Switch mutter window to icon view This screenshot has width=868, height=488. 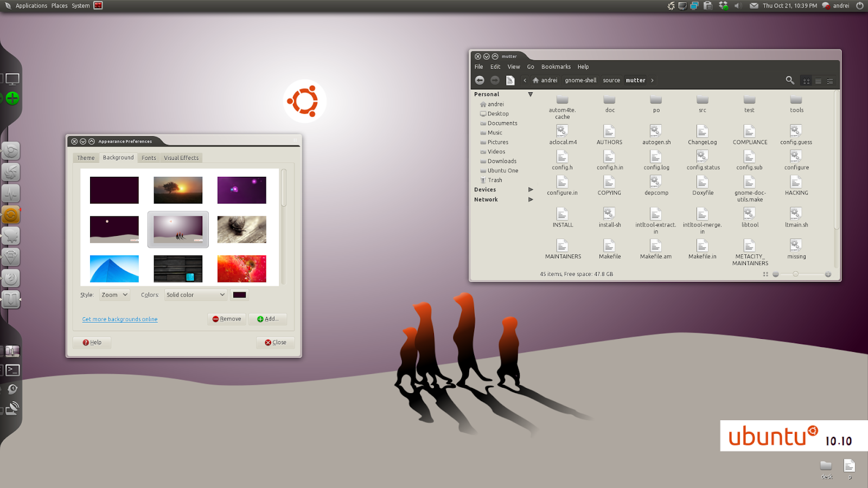pos(807,81)
